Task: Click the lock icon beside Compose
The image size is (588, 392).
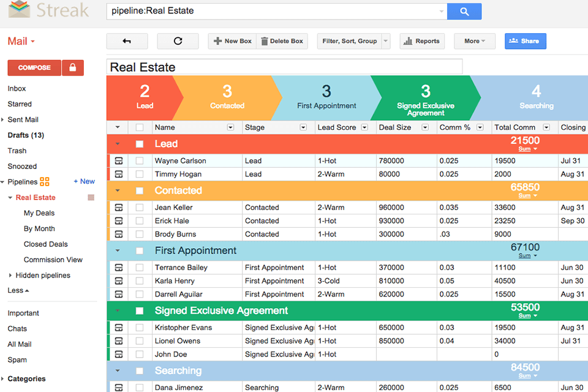Action: tap(73, 67)
